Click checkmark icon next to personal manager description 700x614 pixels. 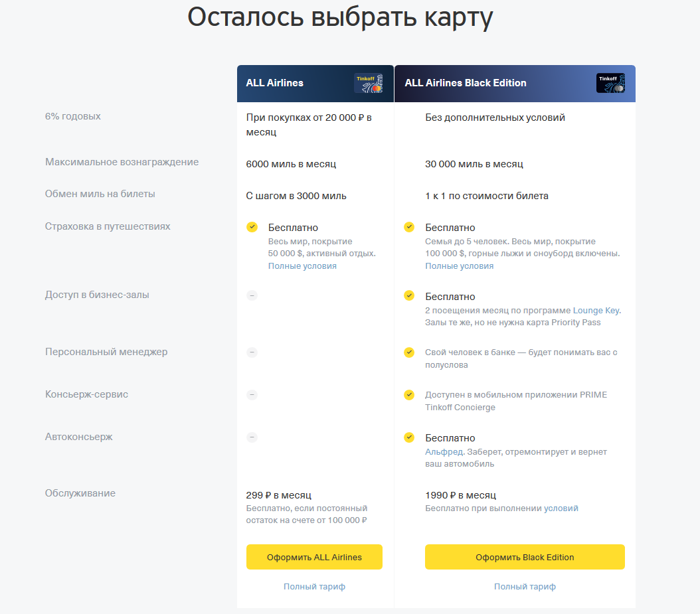coord(409,352)
